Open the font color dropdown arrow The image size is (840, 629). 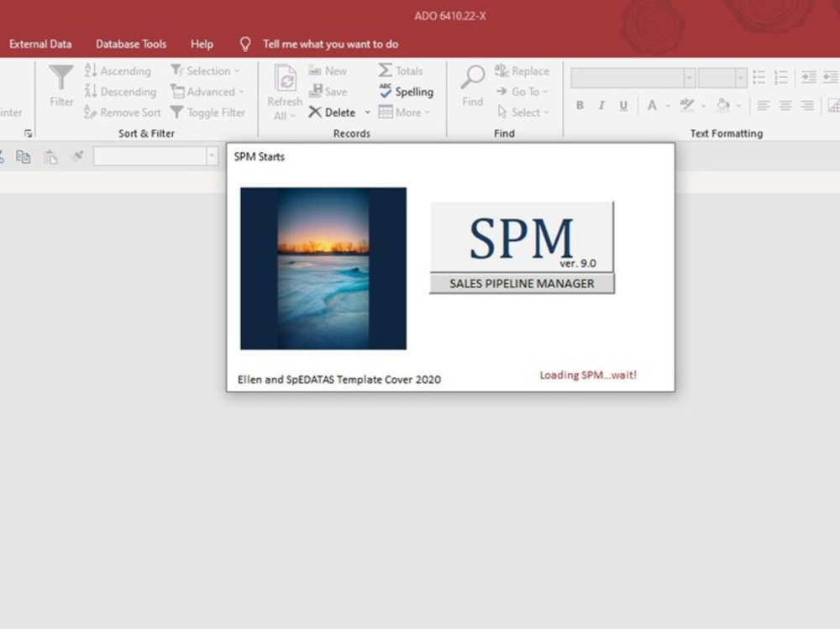(668, 106)
